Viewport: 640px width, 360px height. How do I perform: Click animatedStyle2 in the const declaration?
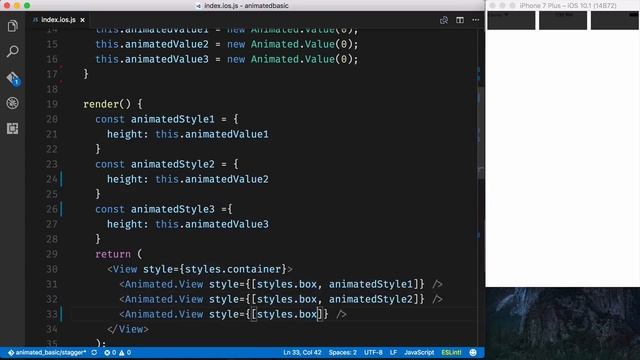(x=173, y=164)
